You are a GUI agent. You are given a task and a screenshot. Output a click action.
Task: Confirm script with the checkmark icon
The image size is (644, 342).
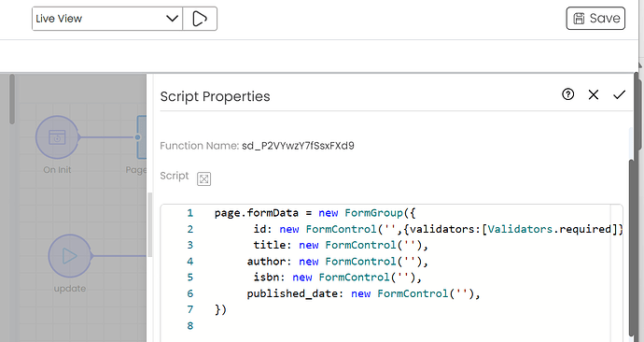(620, 95)
